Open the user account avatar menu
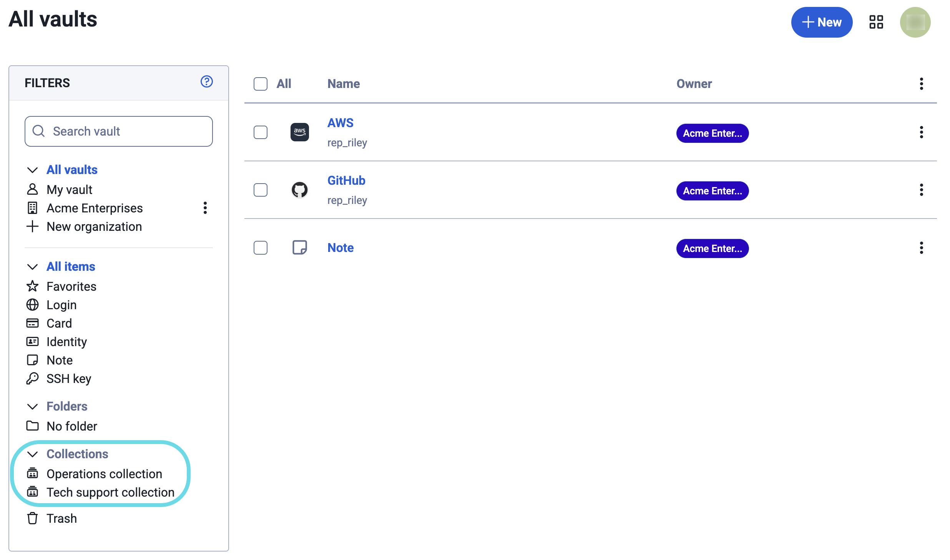 pyautogui.click(x=915, y=22)
